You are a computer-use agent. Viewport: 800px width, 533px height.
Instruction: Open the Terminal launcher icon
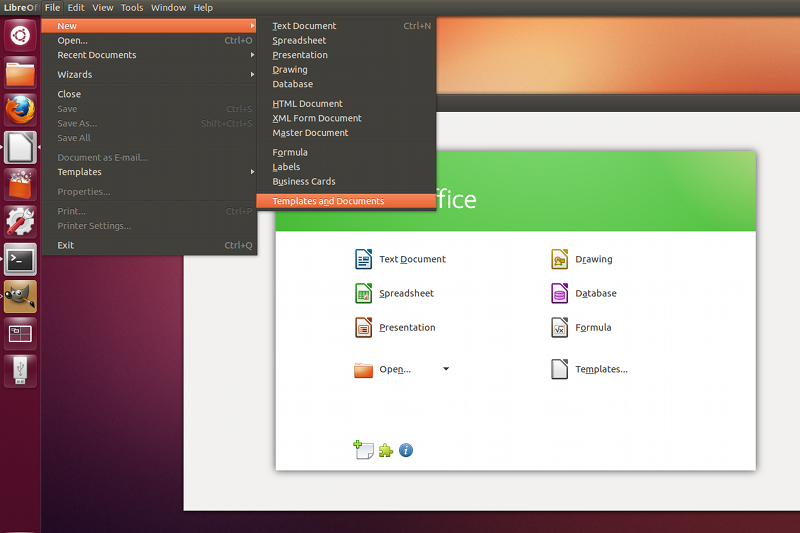click(x=20, y=260)
